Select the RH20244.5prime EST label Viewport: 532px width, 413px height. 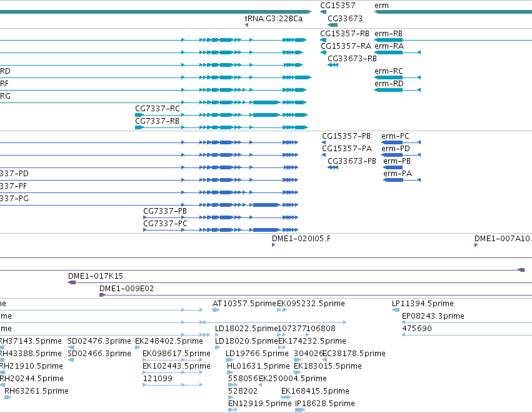(x=31, y=379)
